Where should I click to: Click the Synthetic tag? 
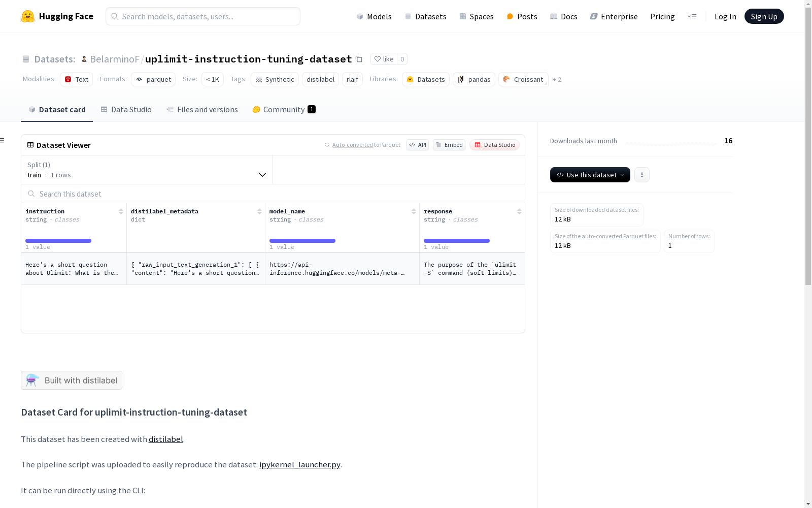coord(275,79)
